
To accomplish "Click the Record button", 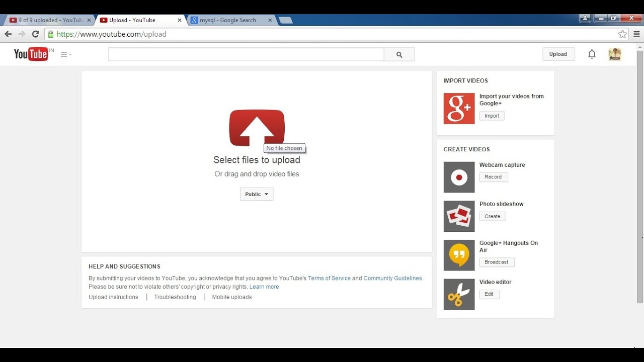I will [493, 177].
